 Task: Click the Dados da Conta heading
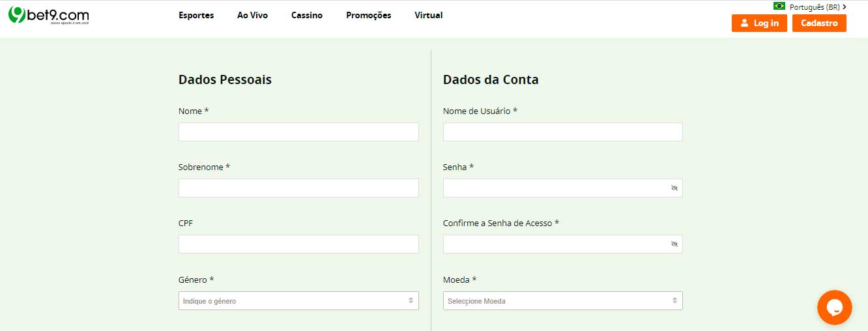click(x=491, y=79)
